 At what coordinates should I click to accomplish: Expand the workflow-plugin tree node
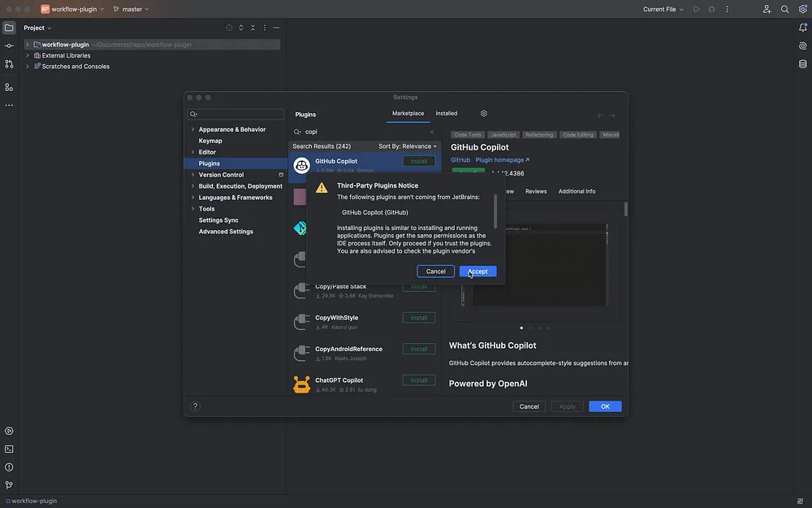point(28,45)
